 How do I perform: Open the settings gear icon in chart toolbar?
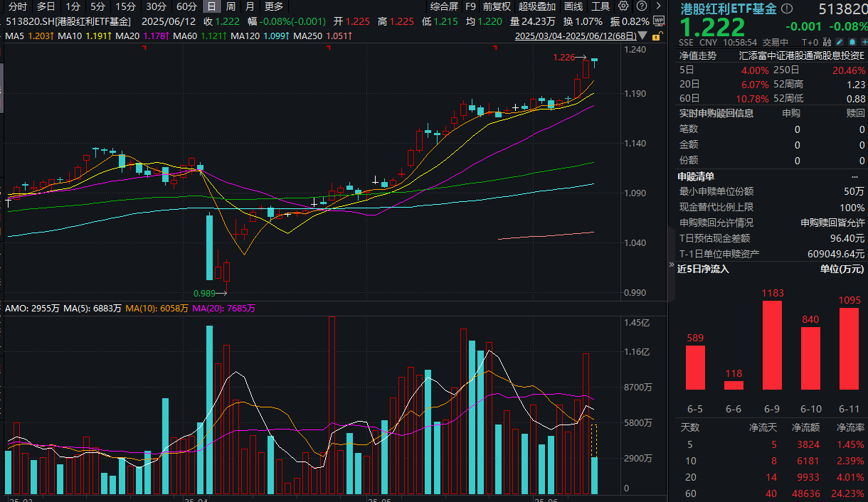point(623,6)
